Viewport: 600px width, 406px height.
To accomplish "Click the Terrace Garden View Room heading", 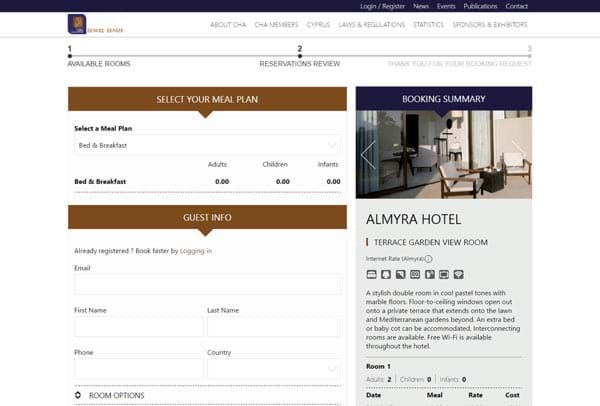I will [431, 243].
